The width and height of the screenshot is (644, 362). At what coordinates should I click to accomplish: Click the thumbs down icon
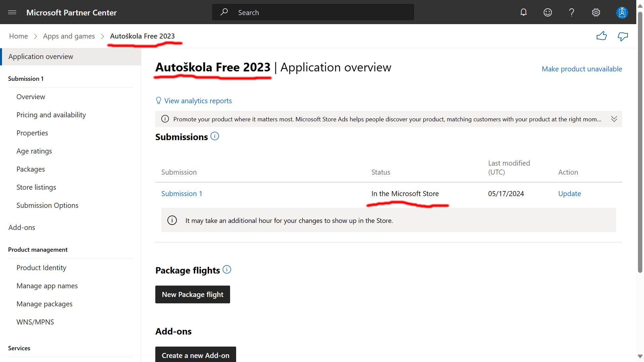(x=623, y=36)
